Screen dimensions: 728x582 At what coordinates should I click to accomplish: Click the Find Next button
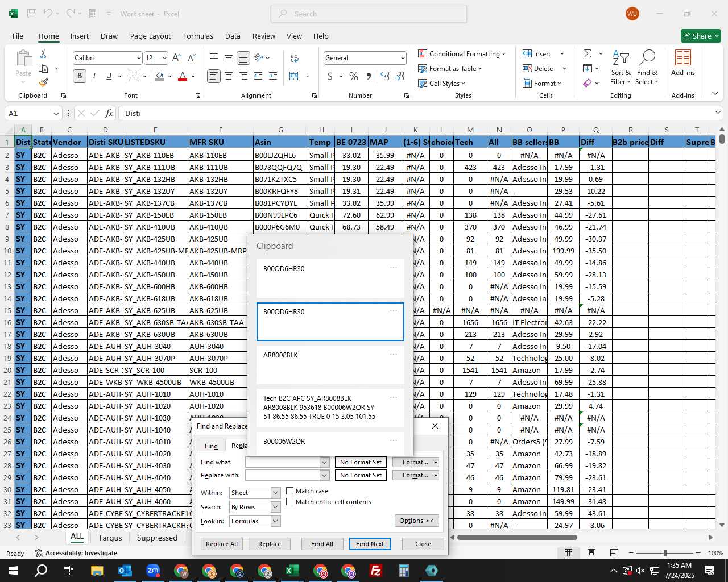point(370,544)
